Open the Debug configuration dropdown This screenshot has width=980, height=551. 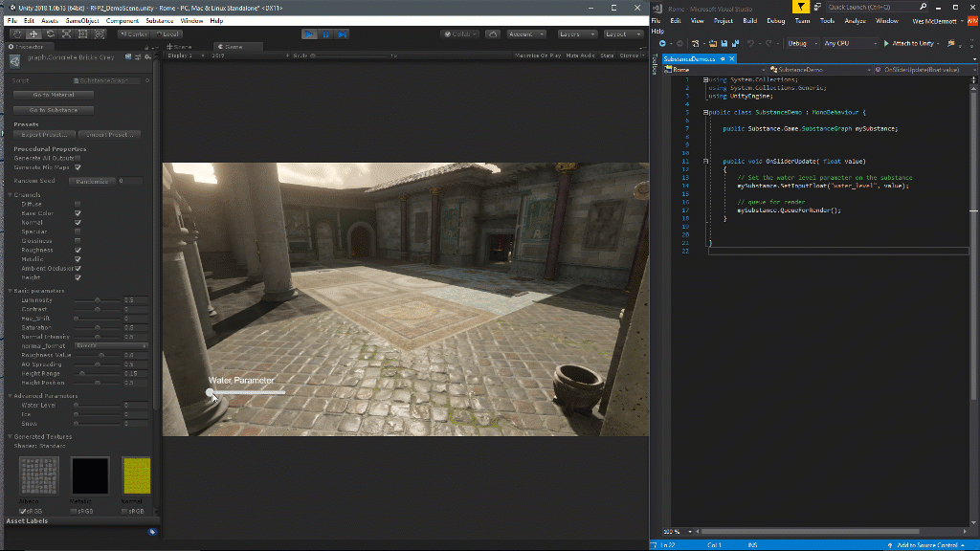pos(801,44)
